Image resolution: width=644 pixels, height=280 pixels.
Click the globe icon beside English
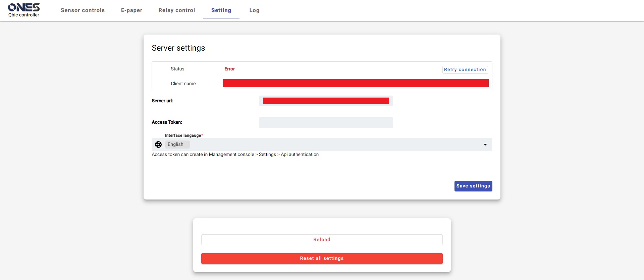pos(158,145)
